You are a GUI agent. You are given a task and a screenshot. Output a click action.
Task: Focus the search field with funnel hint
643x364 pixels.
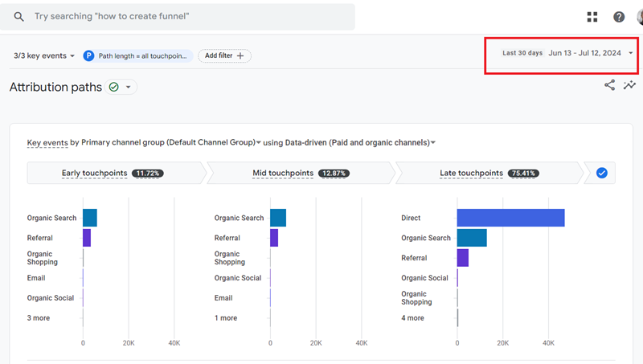178,17
